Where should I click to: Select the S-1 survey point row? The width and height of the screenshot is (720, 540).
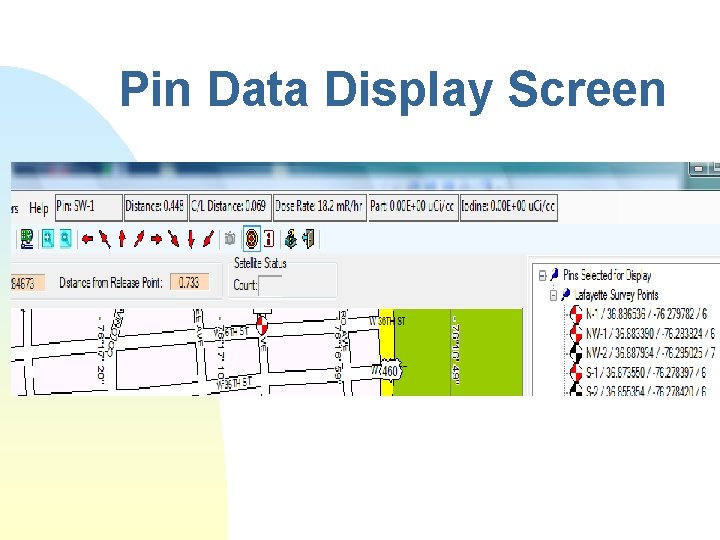coord(646,372)
